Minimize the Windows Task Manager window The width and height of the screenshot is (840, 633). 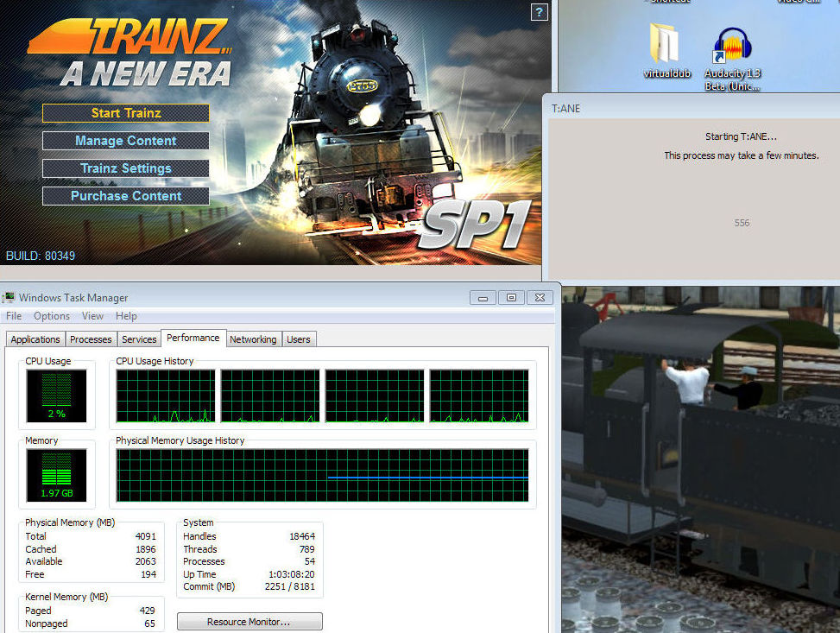pos(483,298)
